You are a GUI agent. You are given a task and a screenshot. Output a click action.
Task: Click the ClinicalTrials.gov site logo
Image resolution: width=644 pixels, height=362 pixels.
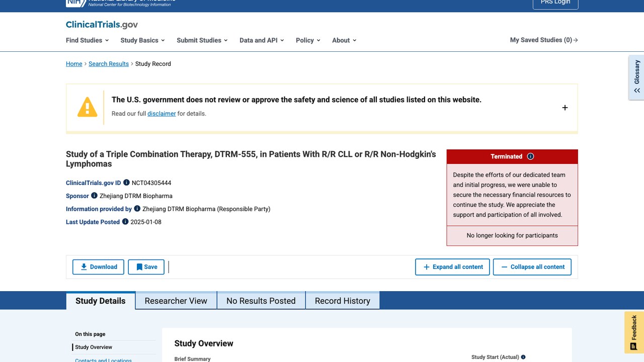pos(102,25)
